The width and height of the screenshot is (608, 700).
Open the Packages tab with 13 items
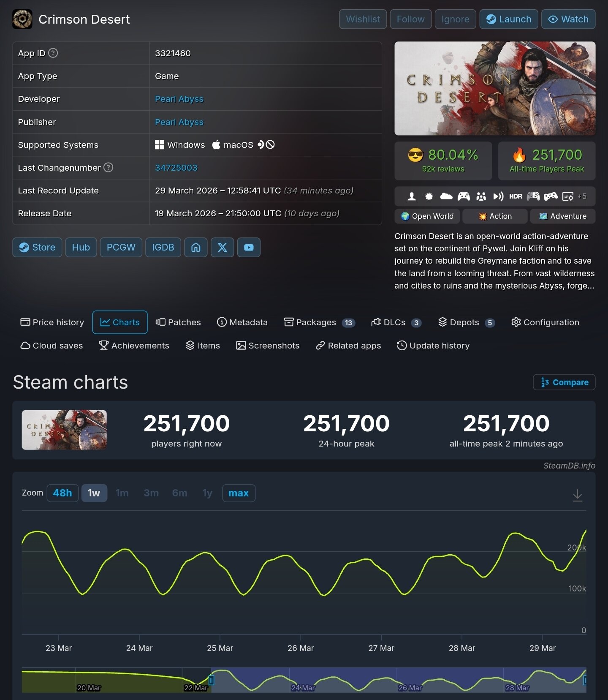tap(319, 322)
